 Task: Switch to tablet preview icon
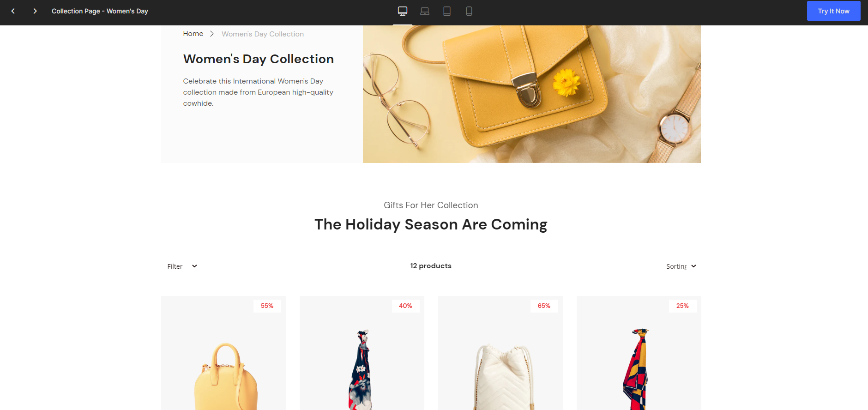[447, 11]
